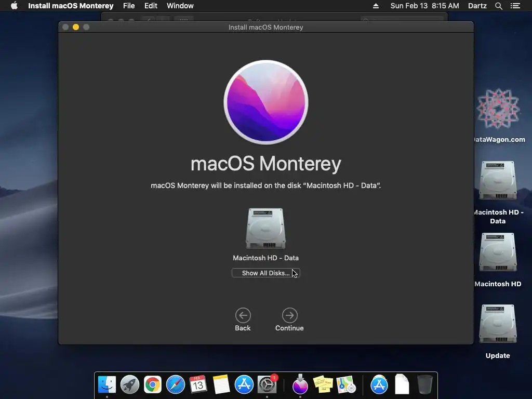The image size is (532, 399).
Task: Open the first App Store icon in Dock
Action: (244, 384)
